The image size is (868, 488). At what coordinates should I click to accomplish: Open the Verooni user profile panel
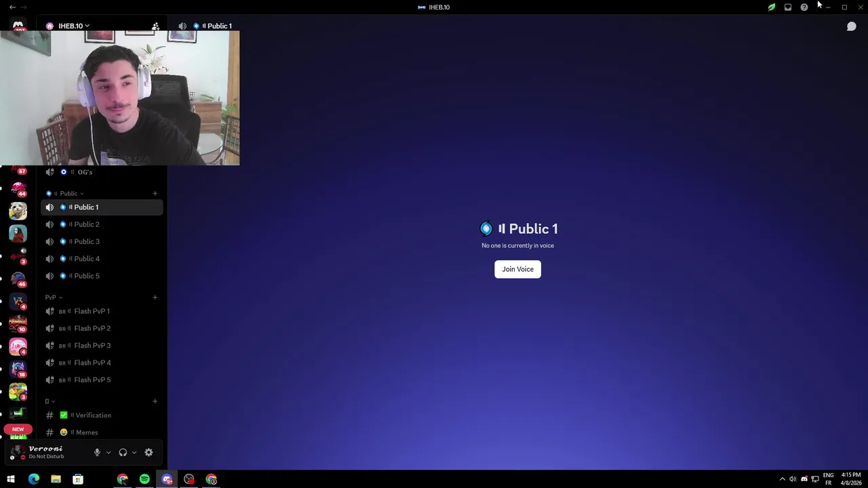click(47, 452)
